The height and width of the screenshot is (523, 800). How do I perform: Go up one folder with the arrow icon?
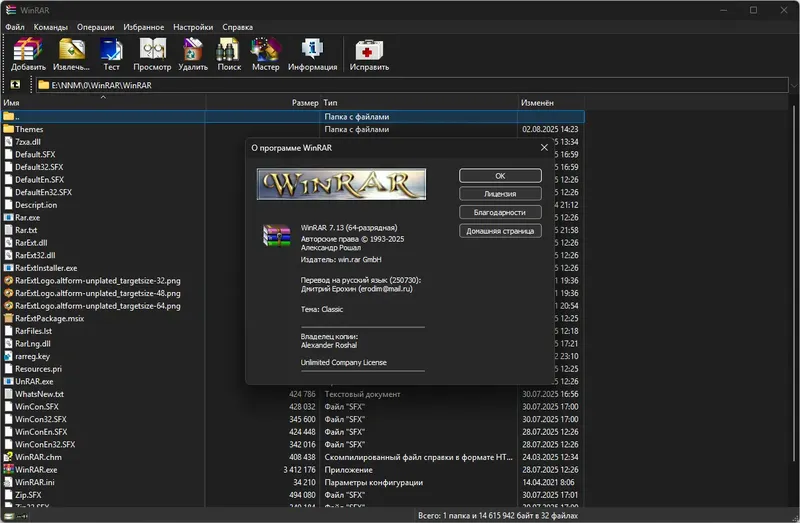point(15,85)
